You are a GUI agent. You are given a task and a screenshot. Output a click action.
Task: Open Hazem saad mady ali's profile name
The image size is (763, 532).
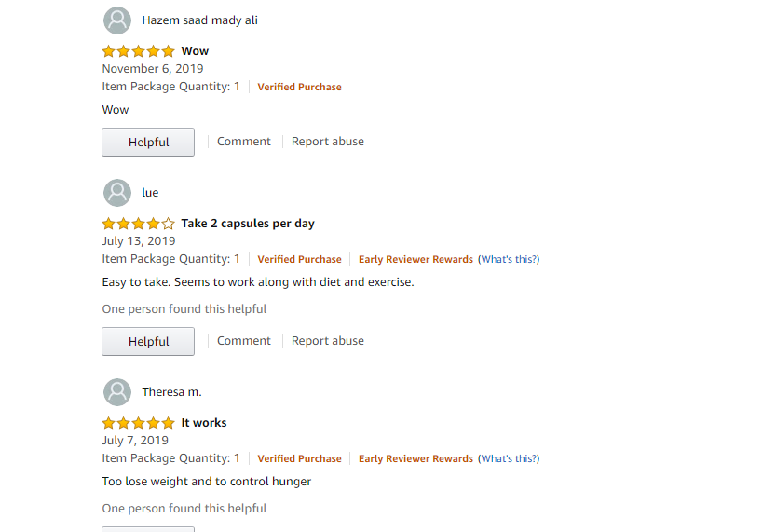pos(200,20)
